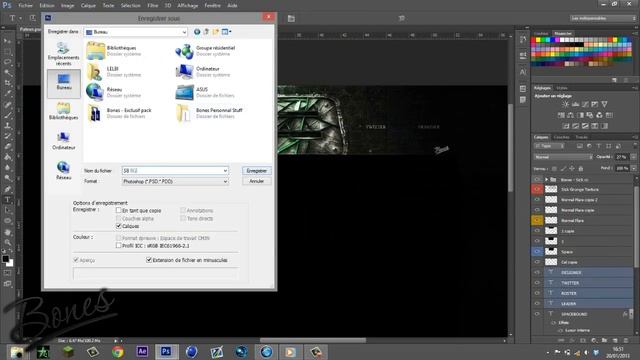
Task: Open the Filtre menu
Action: click(x=153, y=6)
